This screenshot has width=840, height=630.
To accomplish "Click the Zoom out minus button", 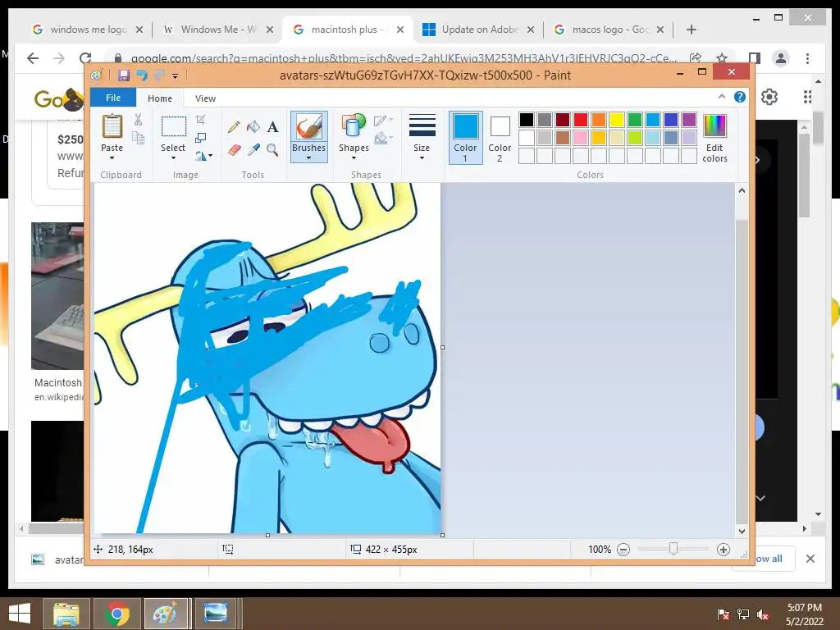I will pos(623,550).
